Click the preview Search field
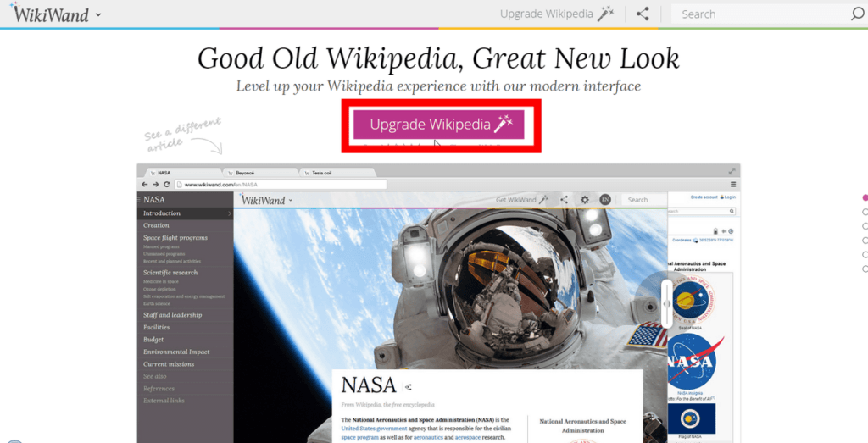The width and height of the screenshot is (868, 443). pos(644,200)
